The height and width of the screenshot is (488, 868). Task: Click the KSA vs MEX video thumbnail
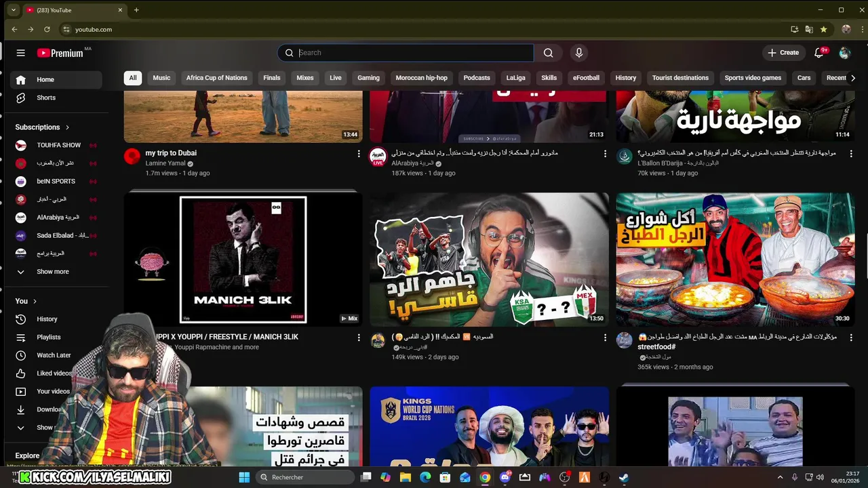pos(489,260)
